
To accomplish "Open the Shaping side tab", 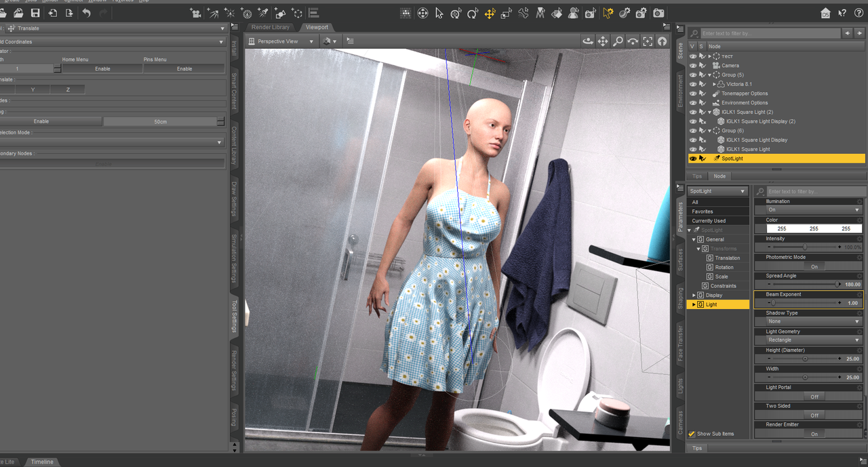I will coord(681,299).
